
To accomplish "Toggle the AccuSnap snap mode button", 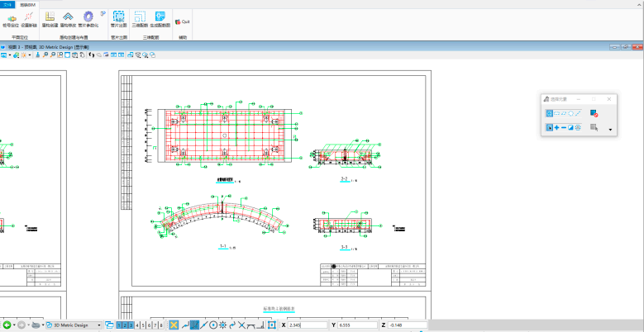I will tap(174, 325).
